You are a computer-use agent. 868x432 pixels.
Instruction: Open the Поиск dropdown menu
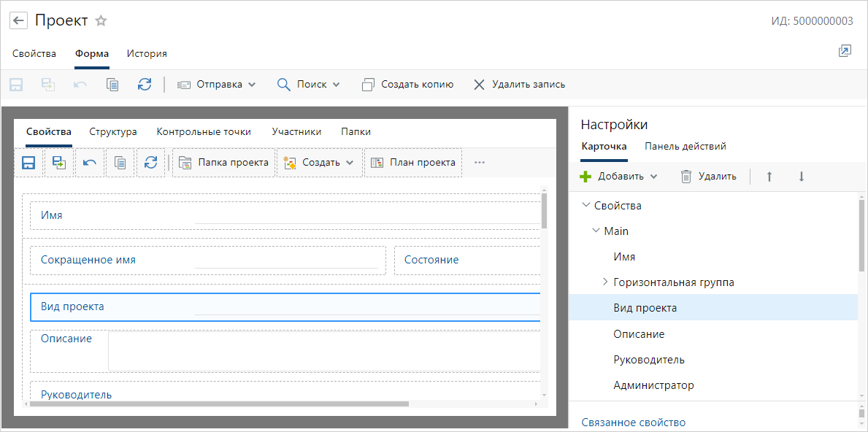point(309,85)
